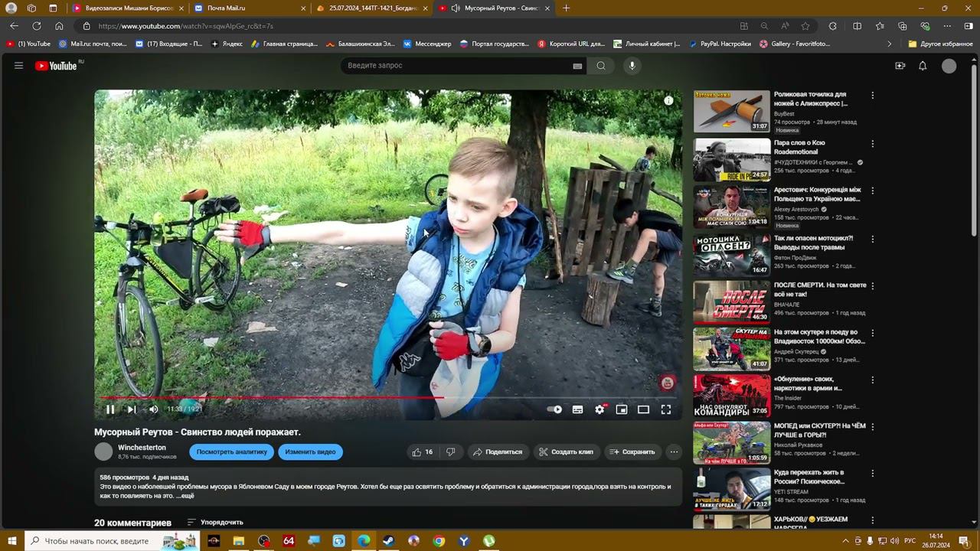The width and height of the screenshot is (980, 551).
Task: Toggle subtitles on the video
Action: coord(577,409)
